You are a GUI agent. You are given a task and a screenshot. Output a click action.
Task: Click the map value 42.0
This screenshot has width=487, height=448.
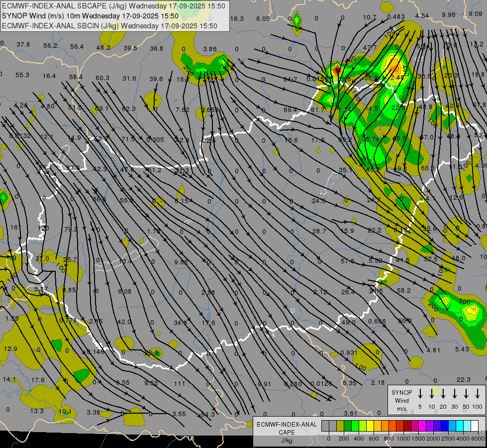(x=124, y=322)
